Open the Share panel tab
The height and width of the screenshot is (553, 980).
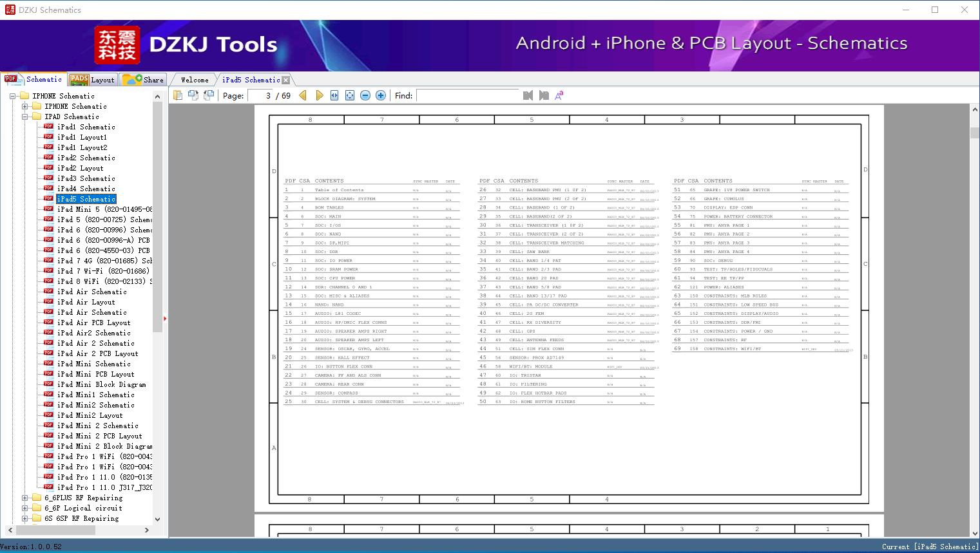pos(143,80)
